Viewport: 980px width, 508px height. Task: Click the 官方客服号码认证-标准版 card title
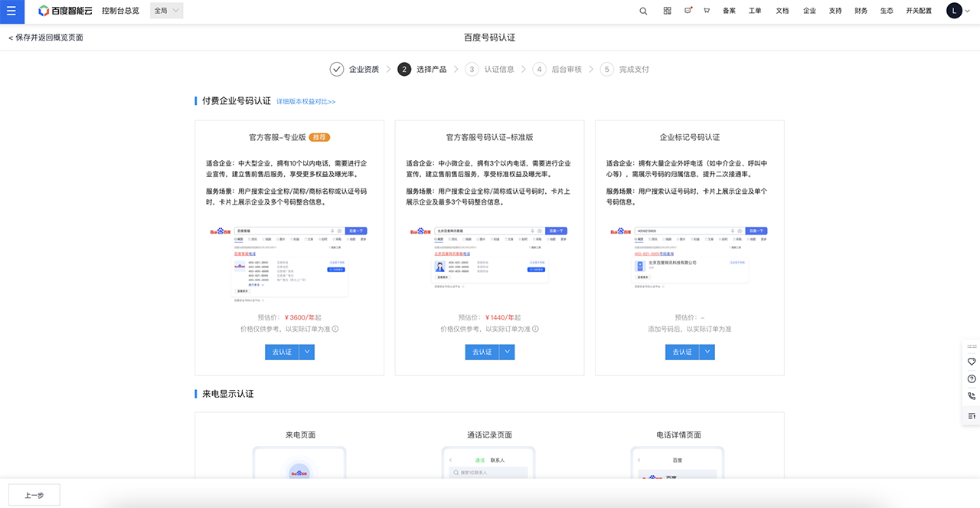(x=489, y=137)
